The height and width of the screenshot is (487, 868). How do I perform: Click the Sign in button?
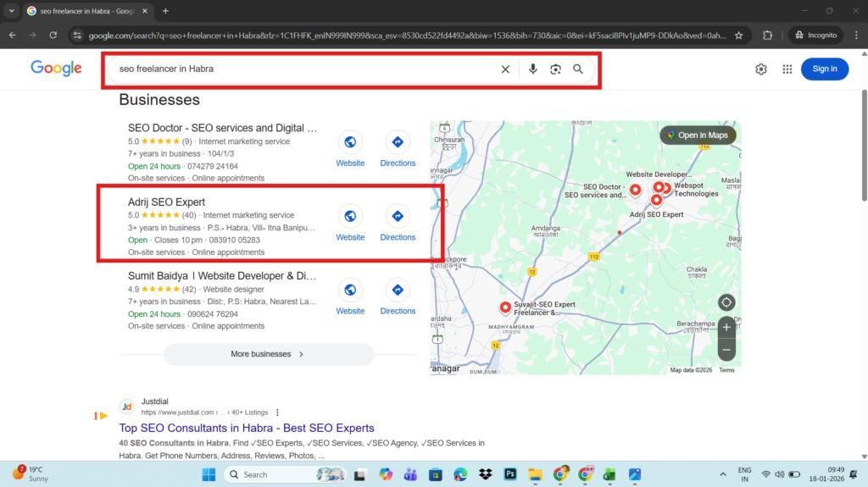coord(824,69)
